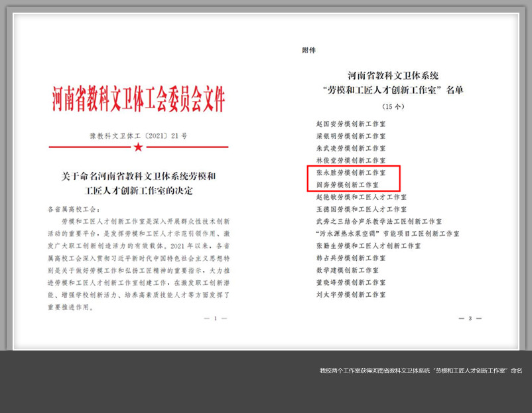Image resolution: width=532 pixels, height=413 pixels.
Task: Click the document number 豫教科文卫体工〔2021〕21号
Action: point(138,135)
